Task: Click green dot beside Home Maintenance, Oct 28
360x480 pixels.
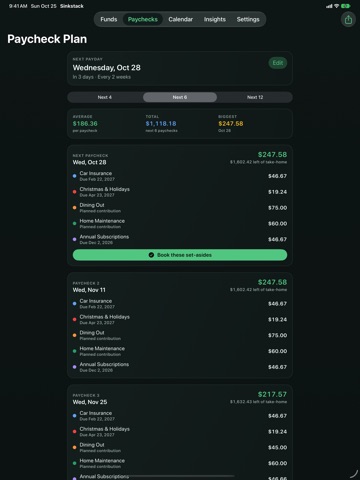Action: [x=74, y=224]
